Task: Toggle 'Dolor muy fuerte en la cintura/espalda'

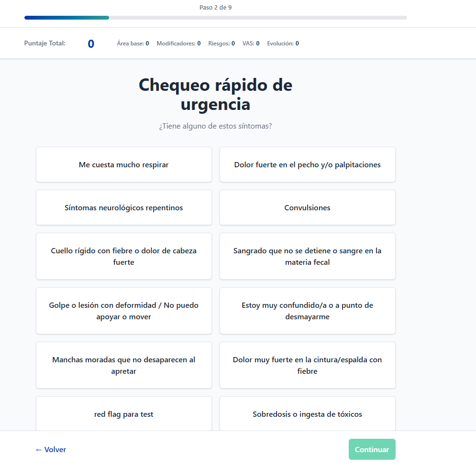Action: point(307,365)
